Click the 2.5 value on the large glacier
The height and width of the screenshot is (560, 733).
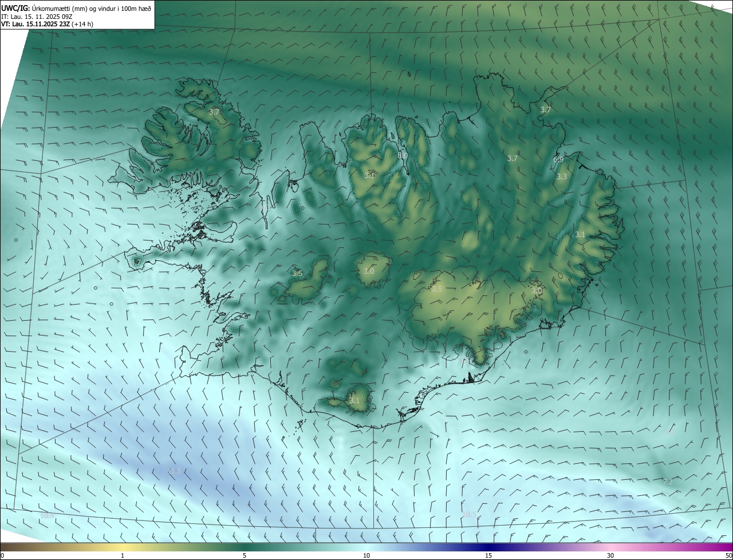[437, 289]
